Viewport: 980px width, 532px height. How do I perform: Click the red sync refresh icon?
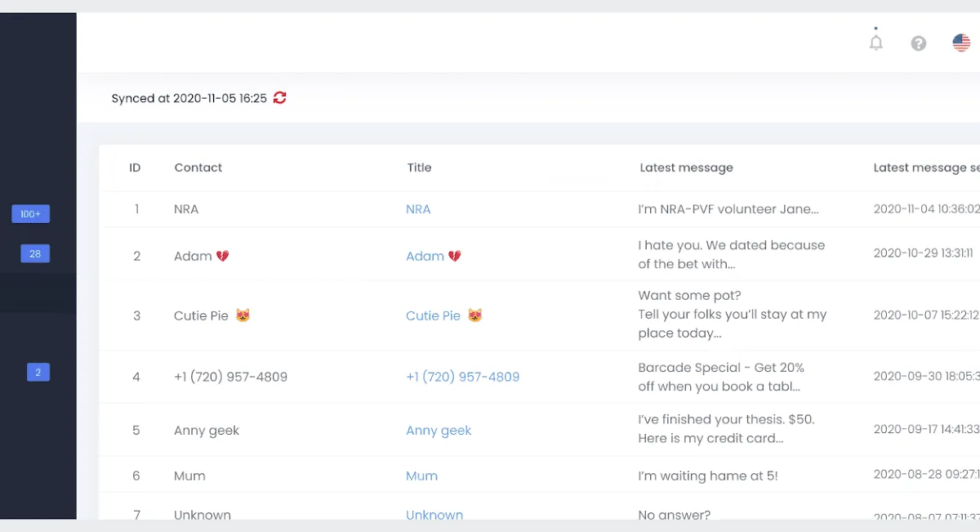point(279,98)
